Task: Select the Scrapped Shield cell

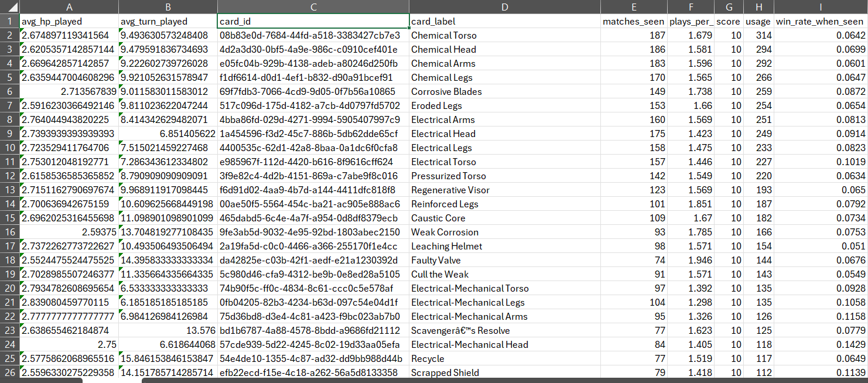Action: 505,372
